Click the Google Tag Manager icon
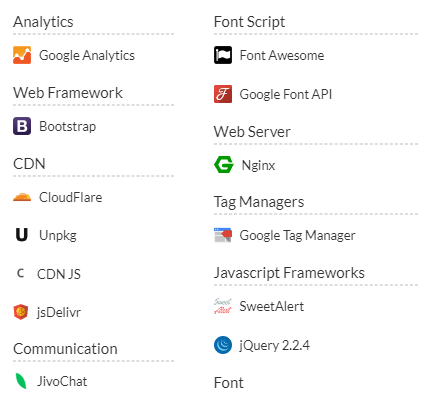This screenshot has height=405, width=440. tap(223, 235)
